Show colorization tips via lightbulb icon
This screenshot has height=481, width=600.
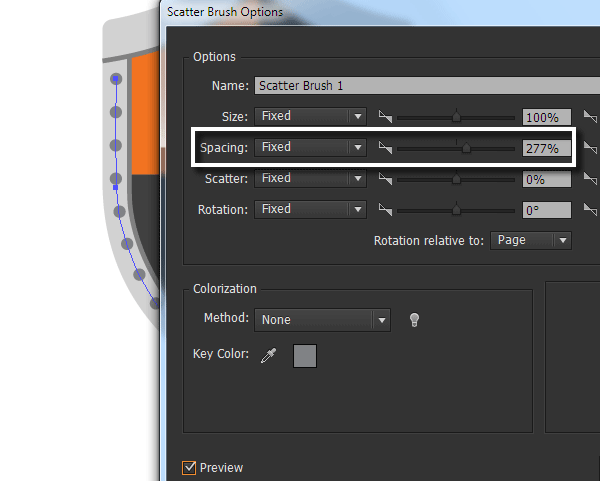(414, 320)
